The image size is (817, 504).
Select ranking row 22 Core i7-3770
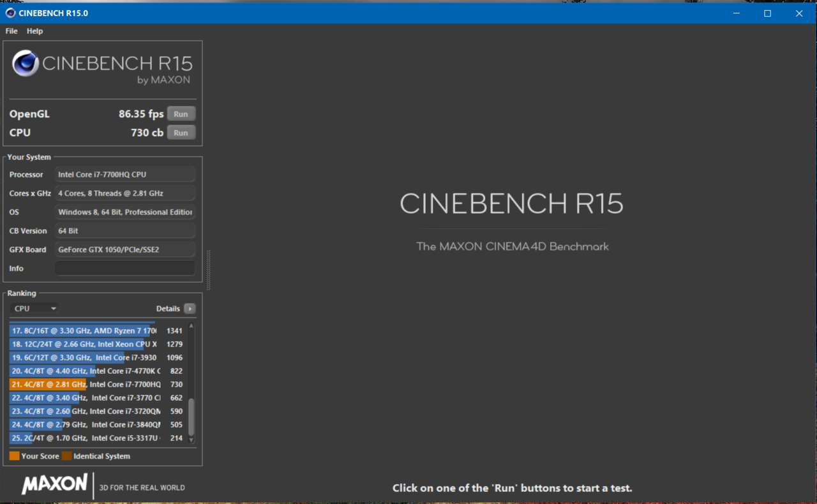pos(97,398)
